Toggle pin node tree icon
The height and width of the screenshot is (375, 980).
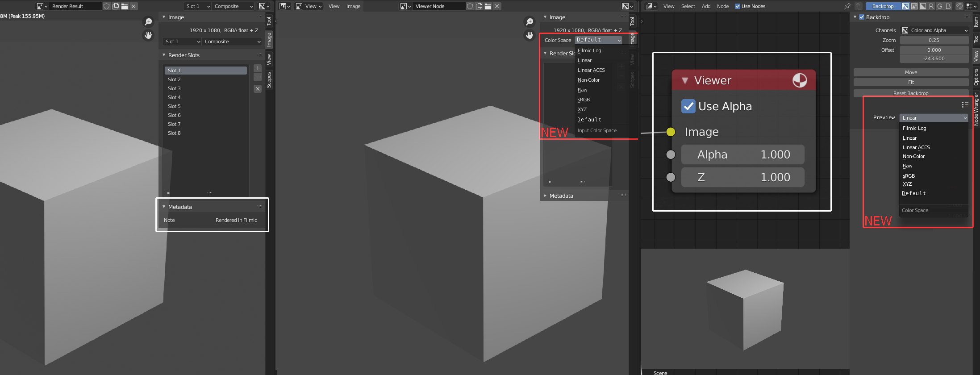point(847,6)
